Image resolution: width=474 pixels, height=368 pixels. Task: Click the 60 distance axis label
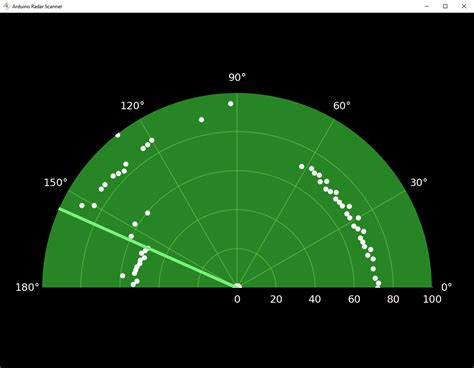(354, 299)
